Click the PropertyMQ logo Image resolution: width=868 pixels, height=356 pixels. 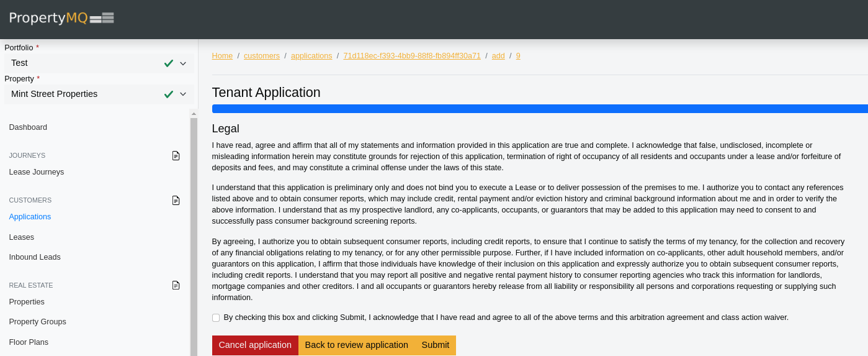point(61,18)
